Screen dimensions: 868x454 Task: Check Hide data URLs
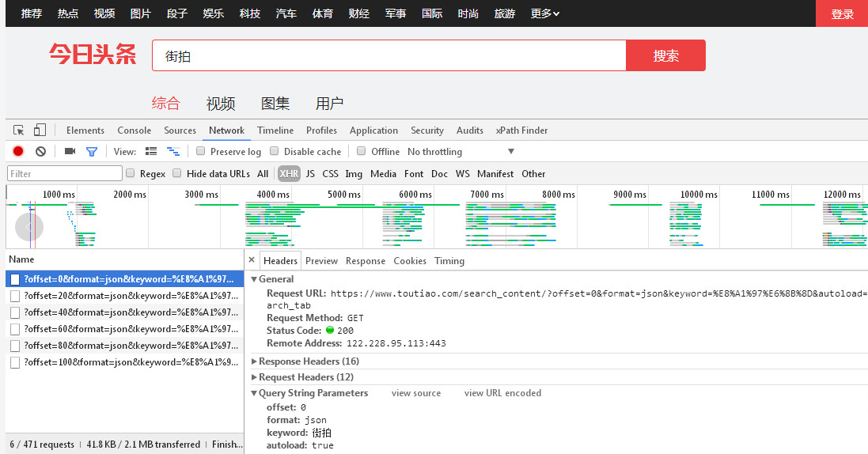pyautogui.click(x=176, y=172)
